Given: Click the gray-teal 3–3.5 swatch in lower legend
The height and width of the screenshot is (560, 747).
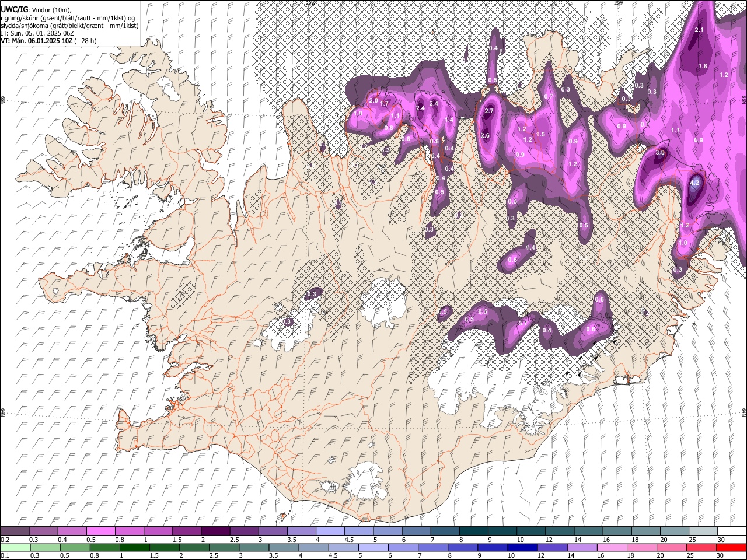Looking at the screenshot, I should [x=254, y=547].
